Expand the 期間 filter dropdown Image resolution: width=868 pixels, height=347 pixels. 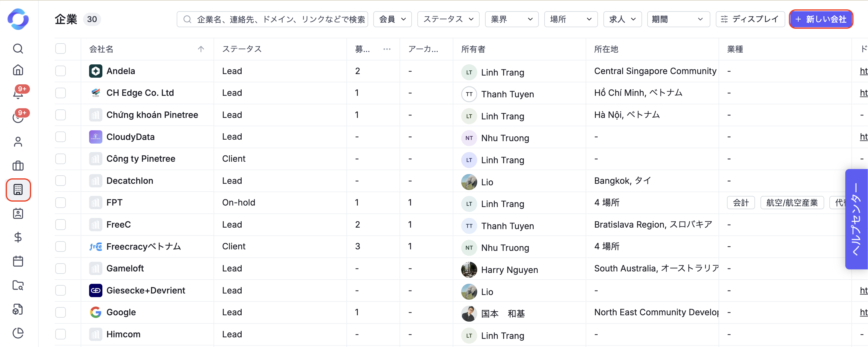678,19
